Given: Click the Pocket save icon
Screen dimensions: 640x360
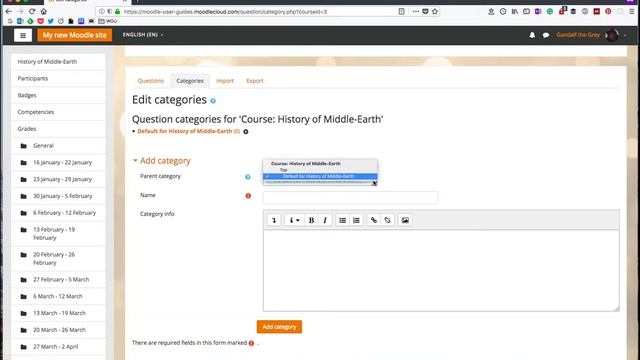Looking at the screenshot, I should coord(425,11).
